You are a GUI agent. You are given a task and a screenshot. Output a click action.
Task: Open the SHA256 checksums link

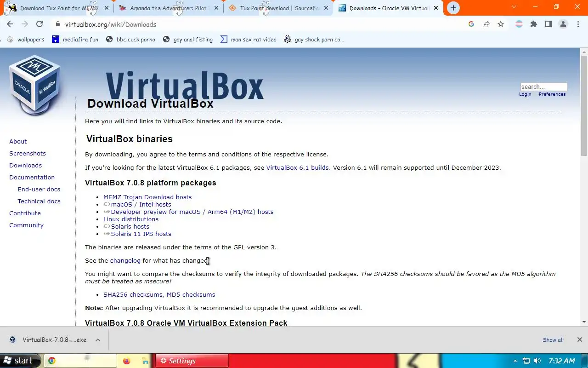coord(133,294)
